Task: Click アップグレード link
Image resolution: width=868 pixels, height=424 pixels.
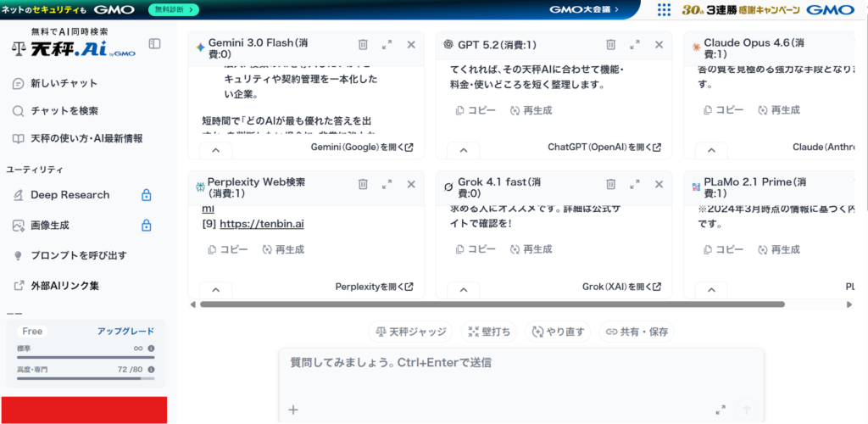Action: 125,331
